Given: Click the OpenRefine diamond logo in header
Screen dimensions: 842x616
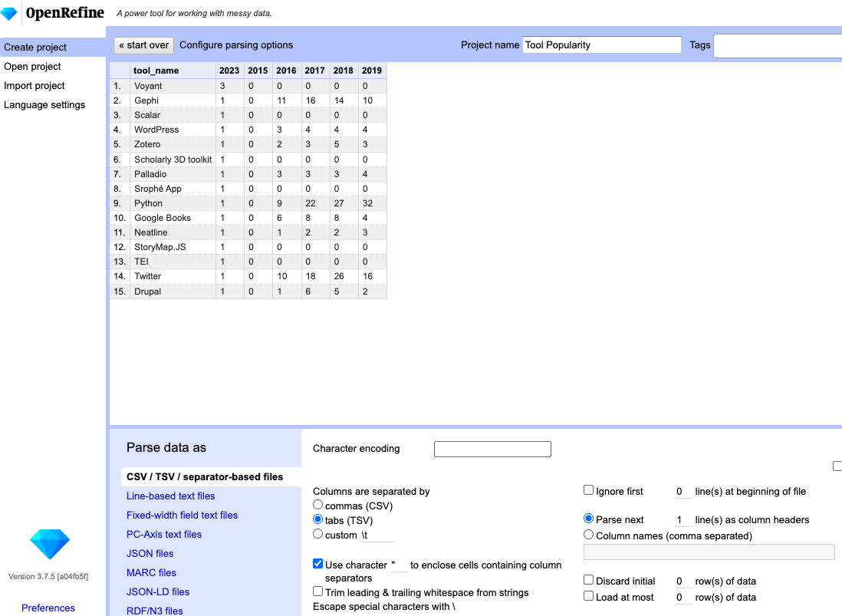Looking at the screenshot, I should 8,13.
